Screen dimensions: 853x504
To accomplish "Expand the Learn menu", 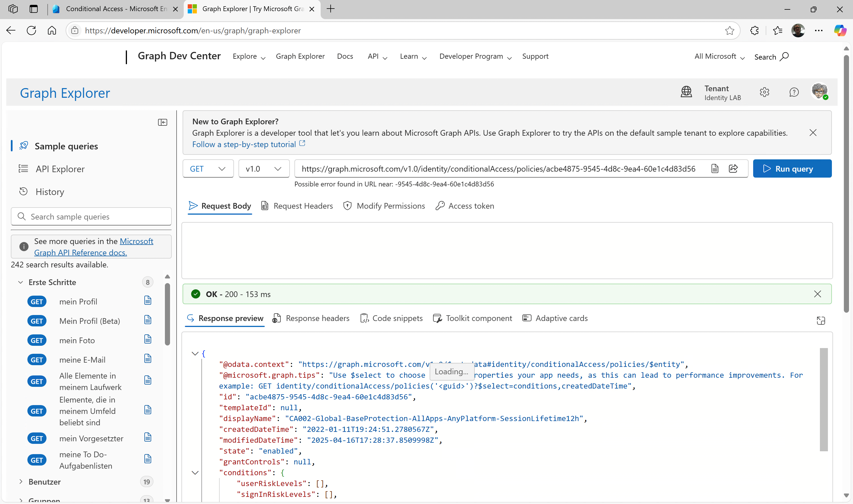I will coord(413,57).
